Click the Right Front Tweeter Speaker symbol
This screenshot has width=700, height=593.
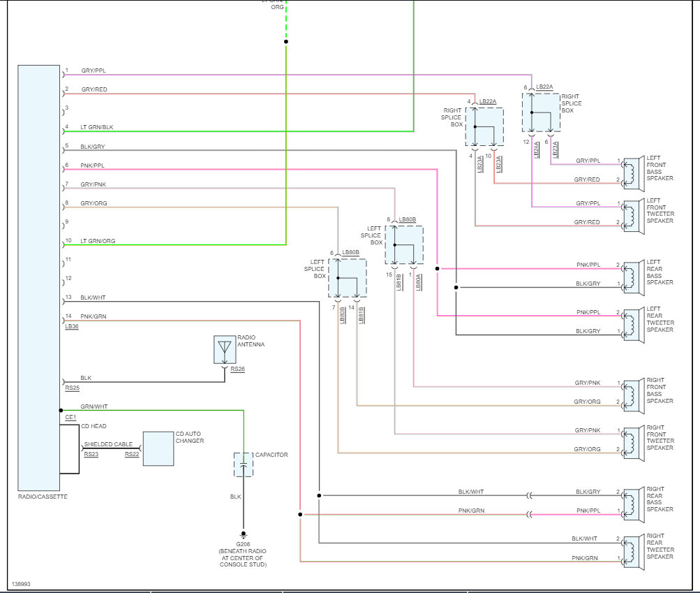[634, 444]
